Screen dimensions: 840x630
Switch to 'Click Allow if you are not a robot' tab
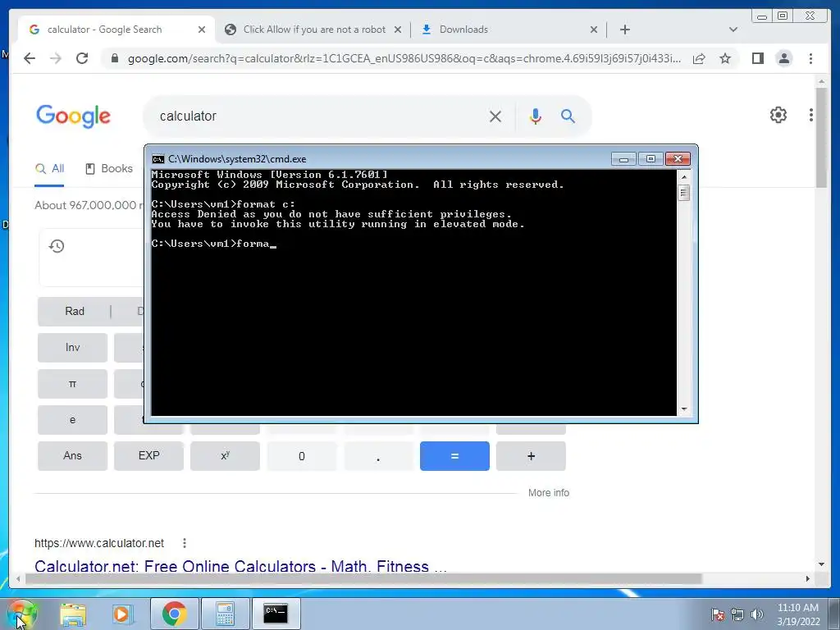[x=313, y=30]
